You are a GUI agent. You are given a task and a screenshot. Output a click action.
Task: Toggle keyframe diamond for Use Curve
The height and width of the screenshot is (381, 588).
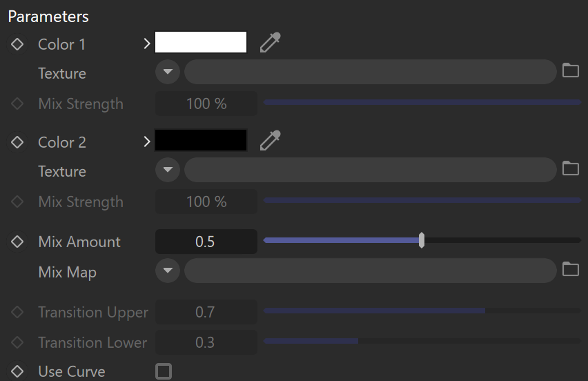[17, 371]
